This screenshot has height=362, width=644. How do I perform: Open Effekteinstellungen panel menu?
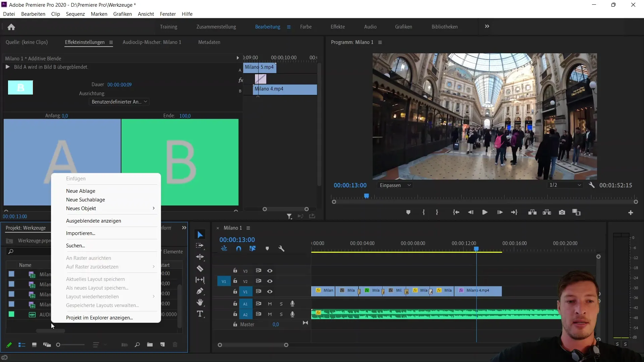111,42
